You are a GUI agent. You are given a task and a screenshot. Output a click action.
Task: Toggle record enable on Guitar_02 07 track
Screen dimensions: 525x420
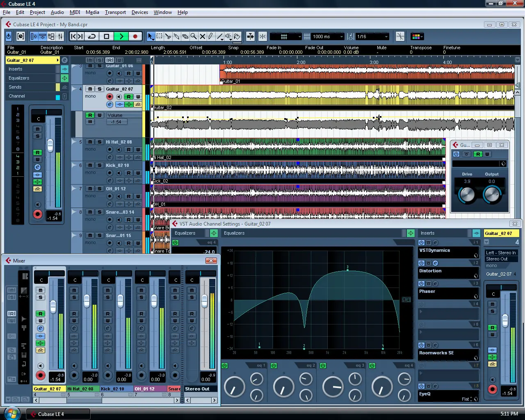(110, 97)
